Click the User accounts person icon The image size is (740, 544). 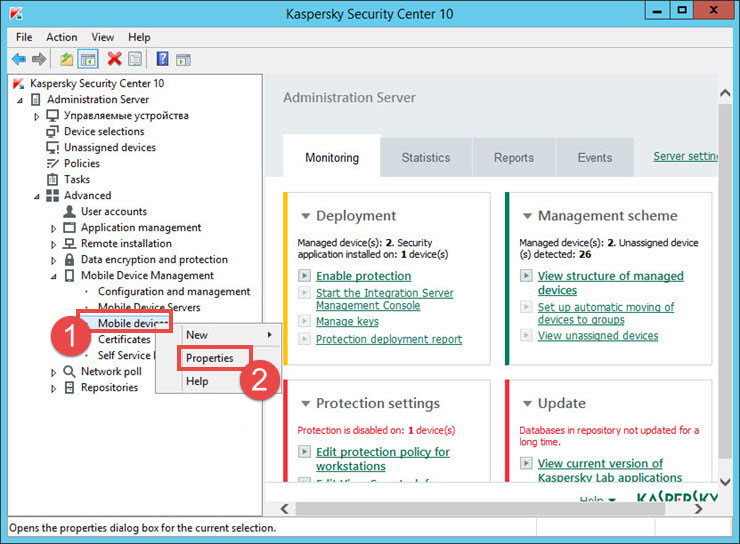[69, 211]
